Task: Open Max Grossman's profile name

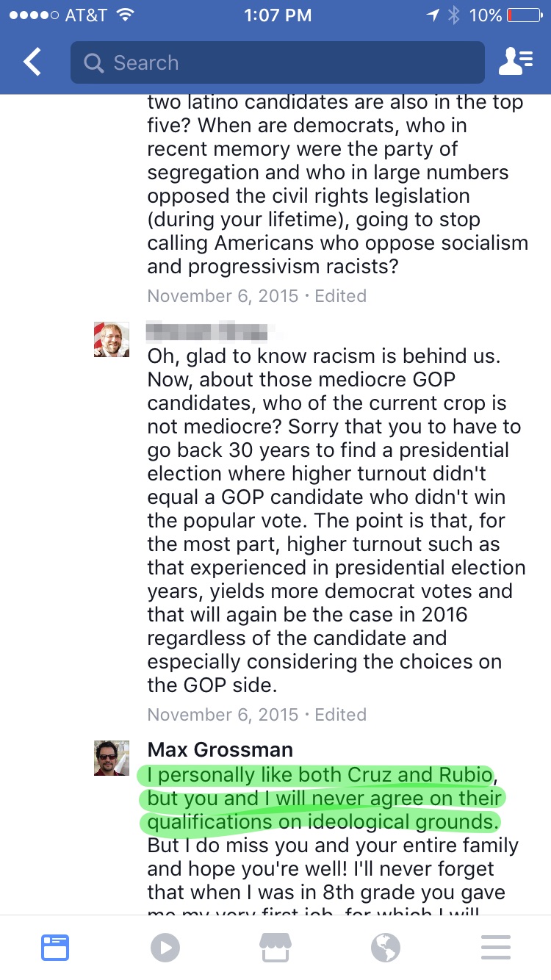Action: [220, 749]
